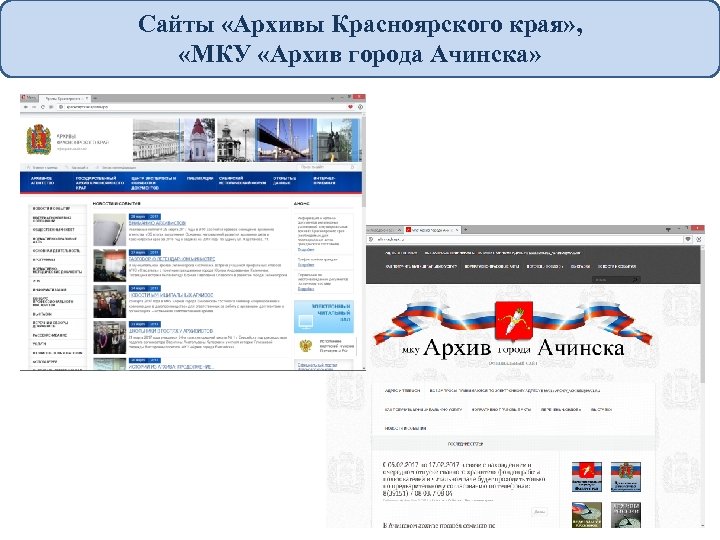The image size is (720, 540).
Task: Select the Архивы Красноярского края browser tab
Action: click(x=64, y=98)
